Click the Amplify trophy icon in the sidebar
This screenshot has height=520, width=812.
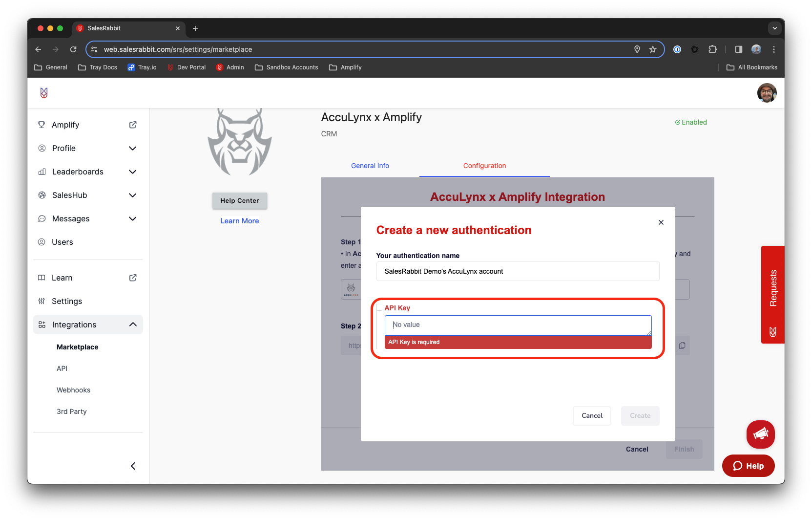click(42, 125)
